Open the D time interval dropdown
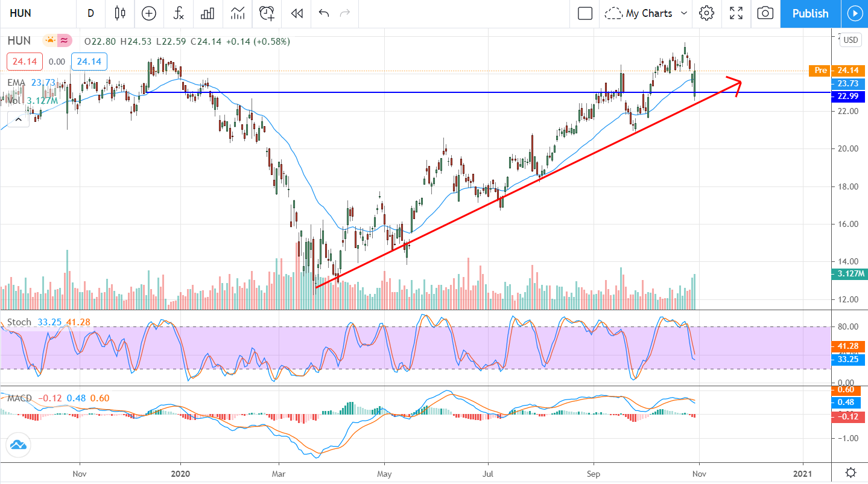Screen dimensions: 868x484 coord(90,13)
